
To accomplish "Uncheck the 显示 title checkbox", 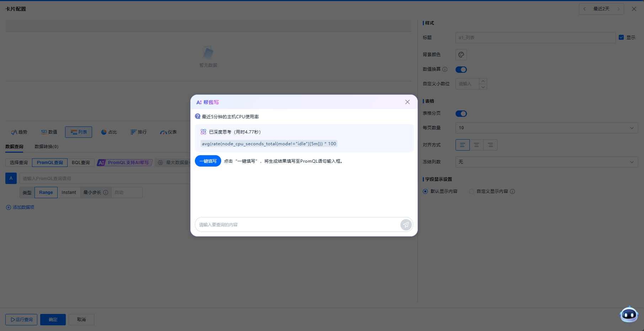I will (x=621, y=37).
